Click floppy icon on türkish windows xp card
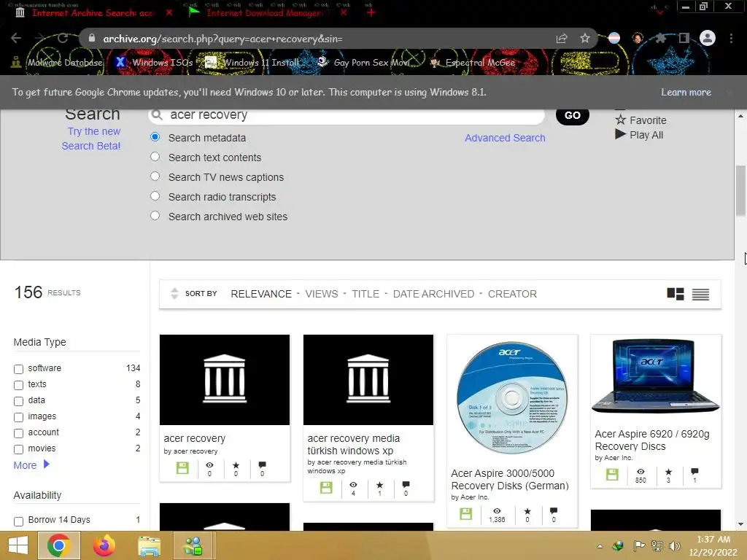This screenshot has height=560, width=747. [326, 488]
